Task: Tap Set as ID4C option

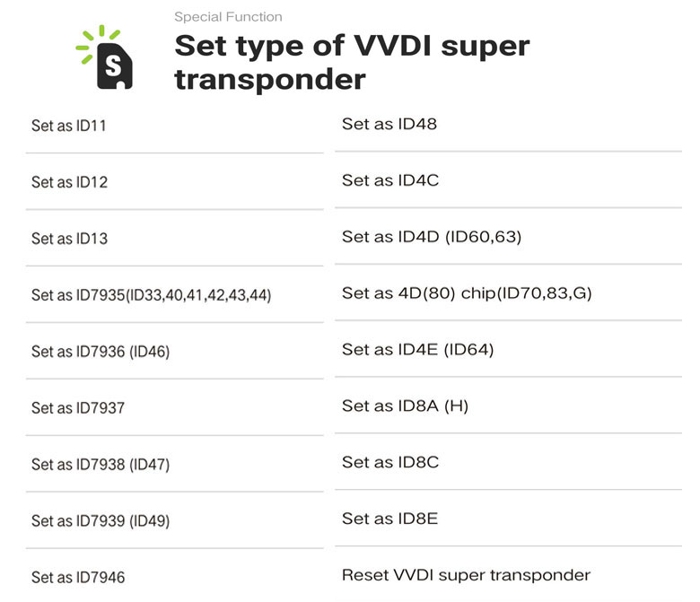Action: [x=390, y=180]
